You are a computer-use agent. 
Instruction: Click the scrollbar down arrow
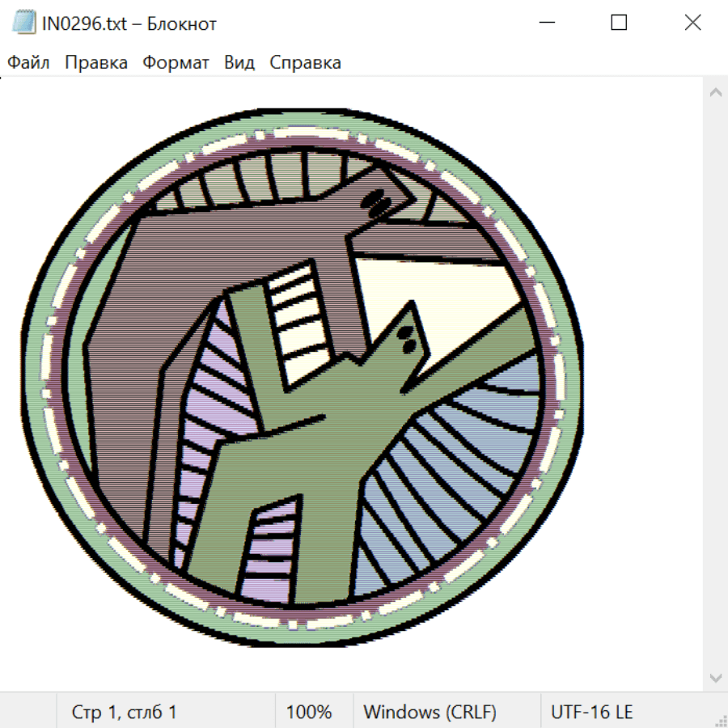coord(715,676)
